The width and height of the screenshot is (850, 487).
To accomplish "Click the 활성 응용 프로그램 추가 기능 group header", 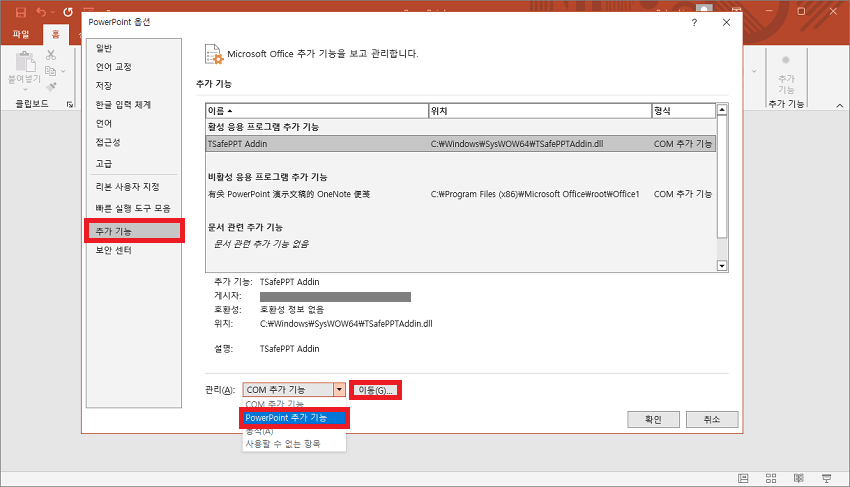I will [x=263, y=127].
